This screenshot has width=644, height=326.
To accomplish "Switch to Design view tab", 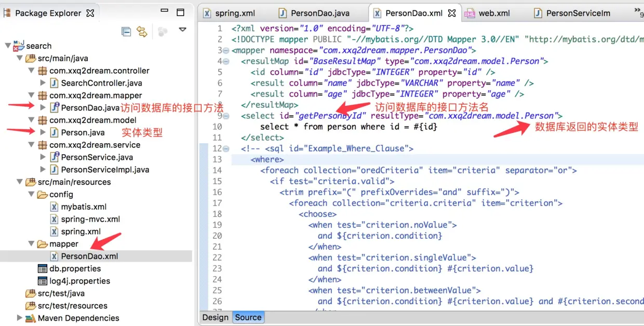I will pyautogui.click(x=215, y=317).
